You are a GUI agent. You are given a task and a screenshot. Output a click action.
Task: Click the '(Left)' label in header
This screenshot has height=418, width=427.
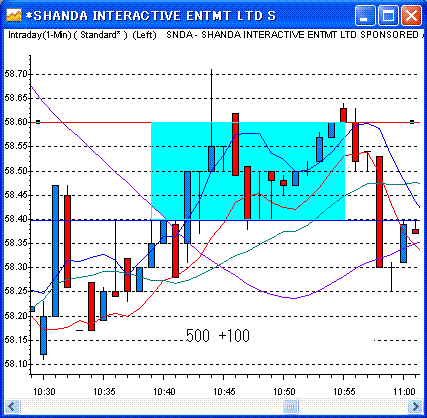point(144,35)
